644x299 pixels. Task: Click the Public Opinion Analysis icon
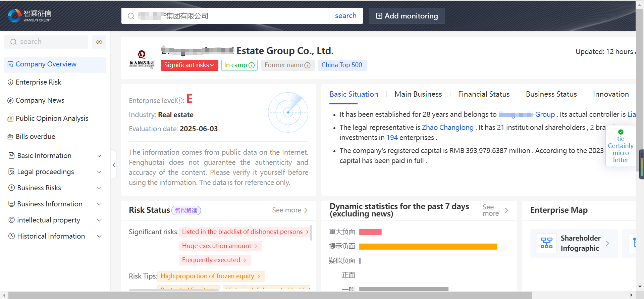pyautogui.click(x=10, y=118)
